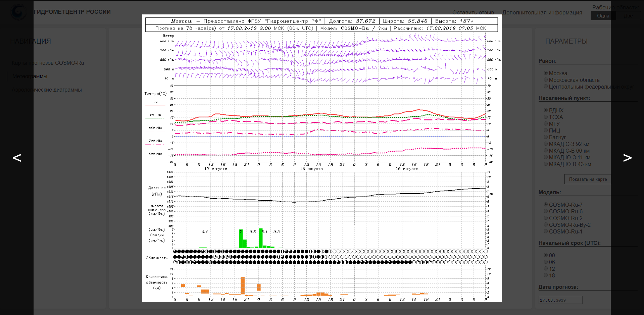Choose Центральный федеральный округ region
This screenshot has height=315, width=644.
pyautogui.click(x=546, y=86)
